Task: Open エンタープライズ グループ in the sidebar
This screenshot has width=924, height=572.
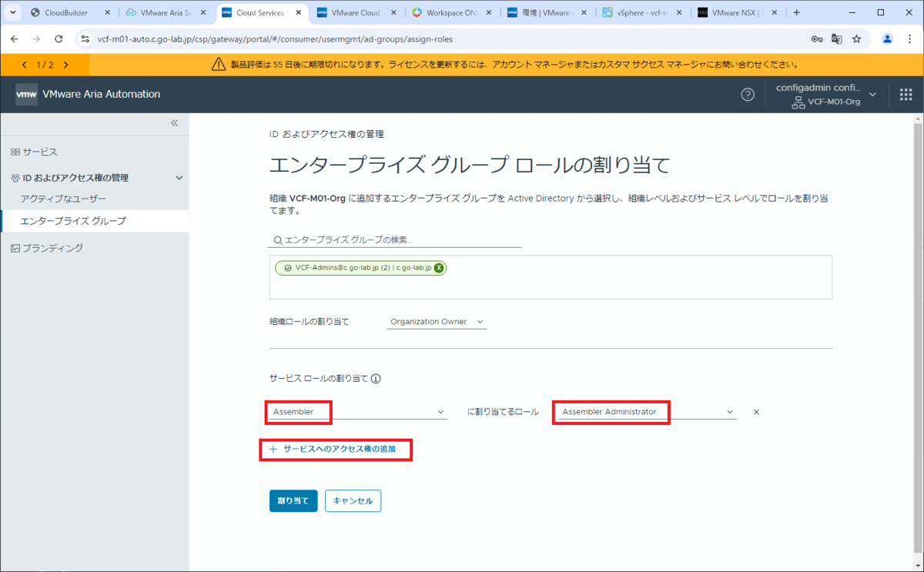Action: pyautogui.click(x=94, y=221)
